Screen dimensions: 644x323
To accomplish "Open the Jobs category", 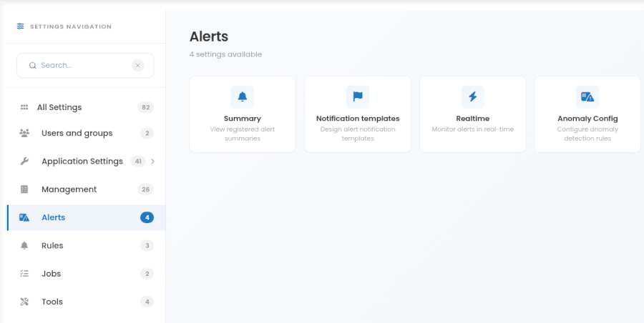I will [x=86, y=274].
